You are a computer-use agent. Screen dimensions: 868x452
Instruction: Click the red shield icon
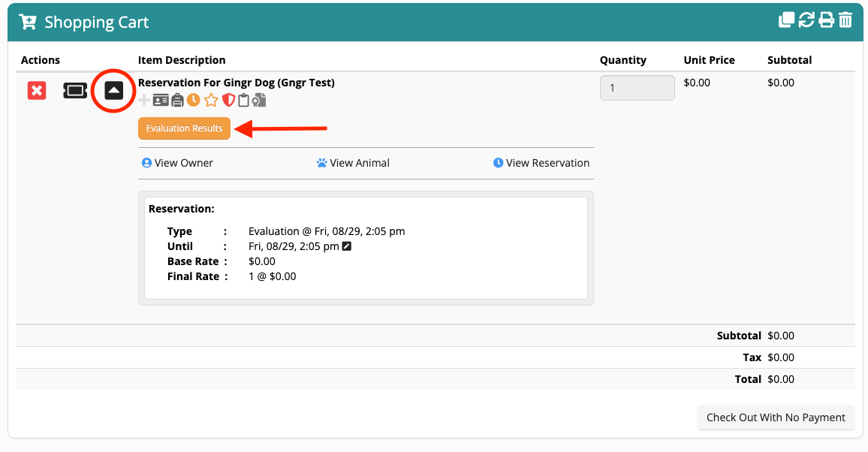pos(228,100)
